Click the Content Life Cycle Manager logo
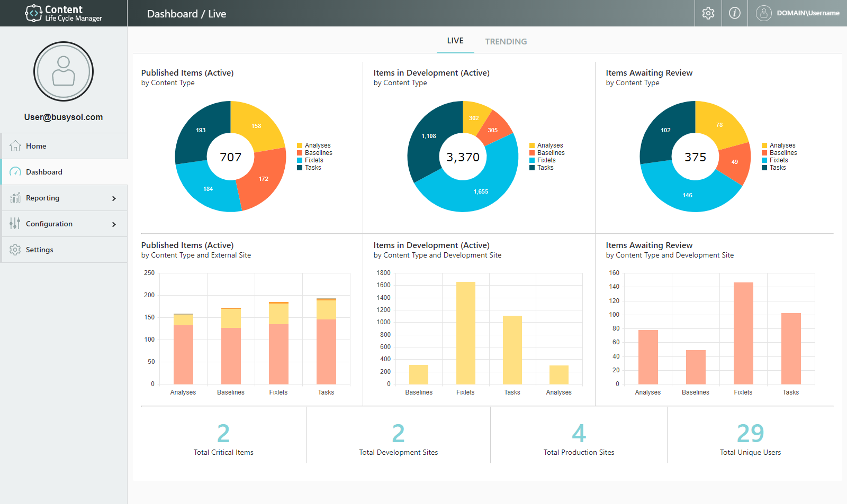847x504 pixels. tap(64, 13)
